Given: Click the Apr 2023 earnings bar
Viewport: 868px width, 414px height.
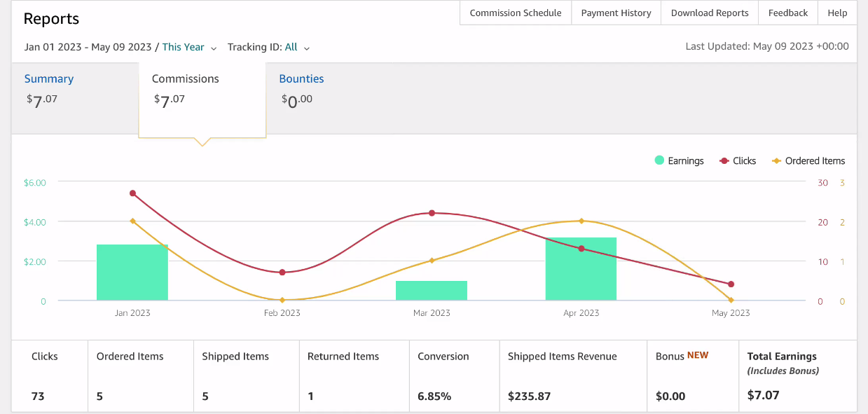Looking at the screenshot, I should click(581, 269).
